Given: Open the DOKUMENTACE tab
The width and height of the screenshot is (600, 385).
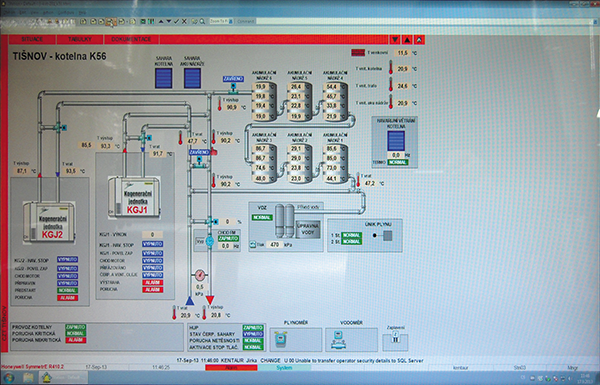Looking at the screenshot, I should point(131,39).
